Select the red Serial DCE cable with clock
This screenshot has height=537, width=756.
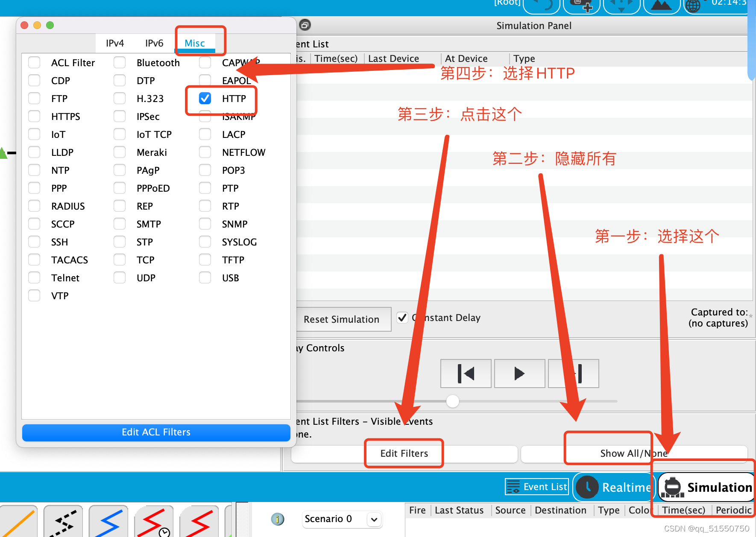(154, 522)
